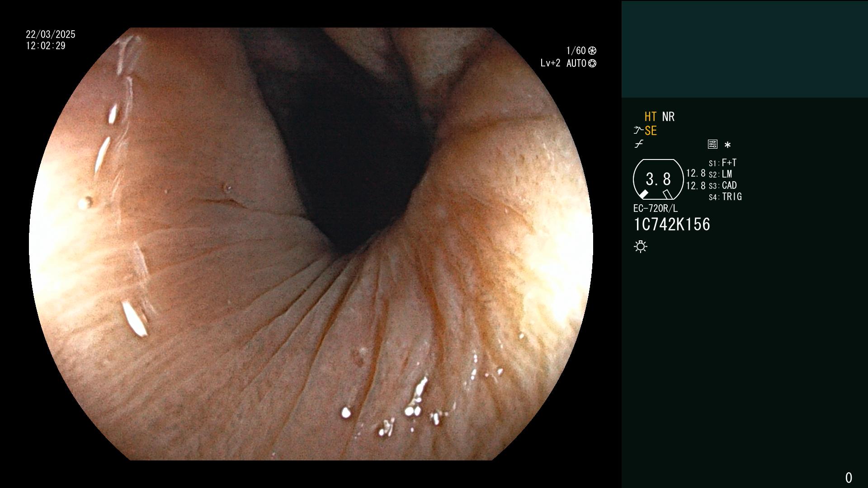Click the scope model EC-720R/L

tap(656, 208)
